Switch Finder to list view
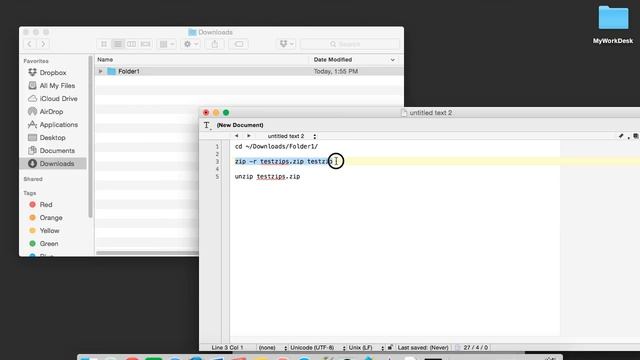The height and width of the screenshot is (360, 640). [x=118, y=44]
